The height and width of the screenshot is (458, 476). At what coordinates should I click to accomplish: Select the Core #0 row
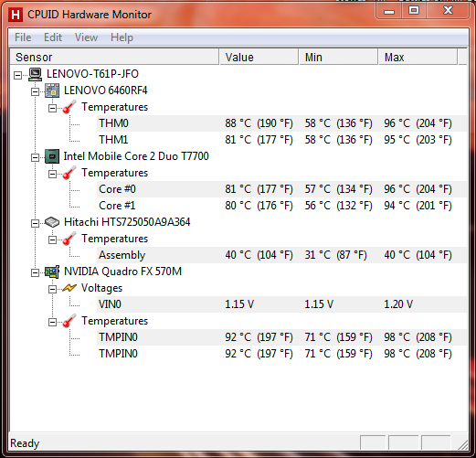pyautogui.click(x=281, y=189)
